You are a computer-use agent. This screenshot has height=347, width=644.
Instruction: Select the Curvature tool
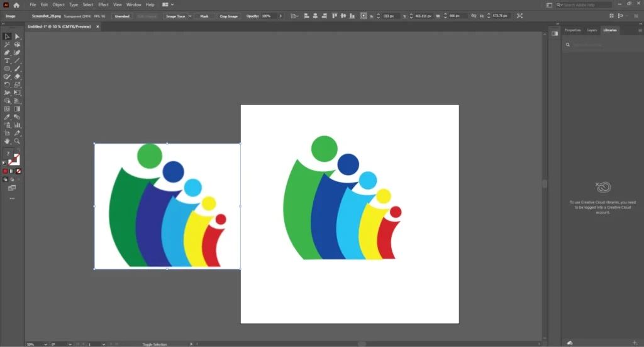coord(17,53)
